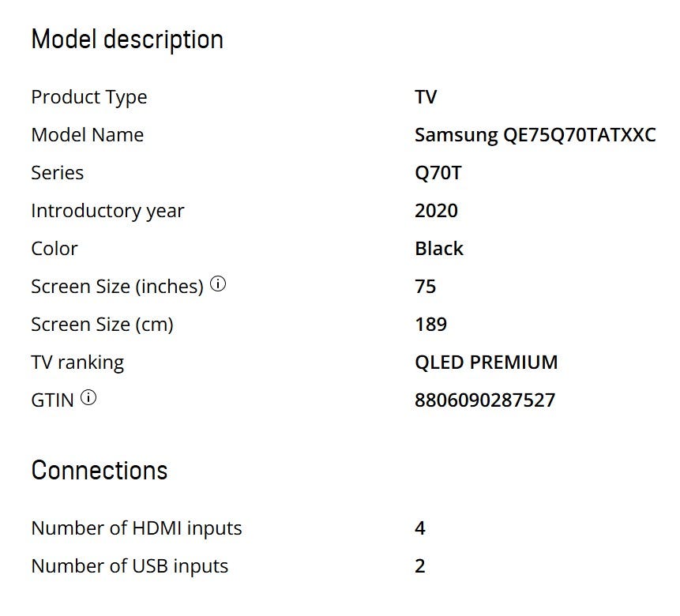
Task: Click the introductory year value 2020
Action: (436, 211)
